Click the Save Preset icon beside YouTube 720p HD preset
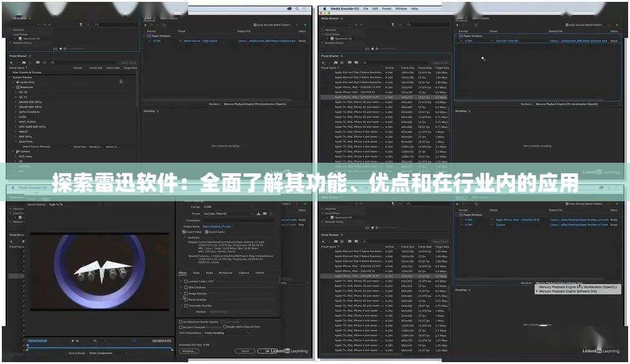The width and height of the screenshot is (630, 364). [x=258, y=214]
